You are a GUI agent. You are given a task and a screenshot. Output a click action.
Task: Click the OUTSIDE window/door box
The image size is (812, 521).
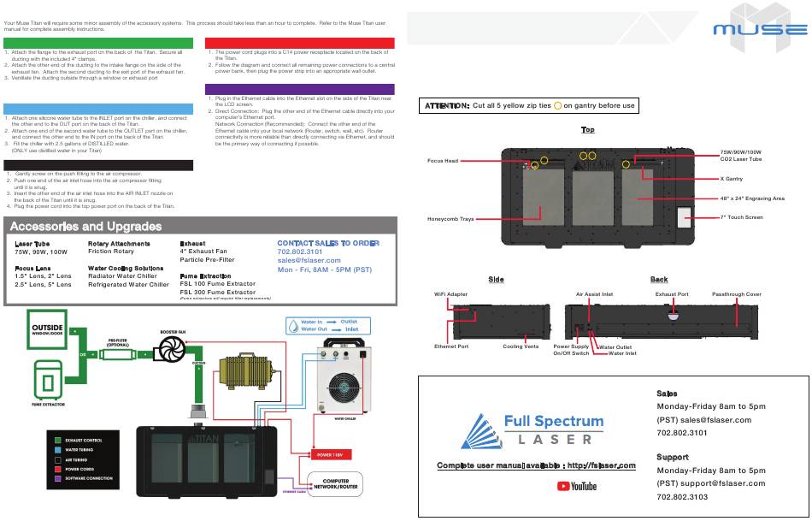[x=47, y=329]
